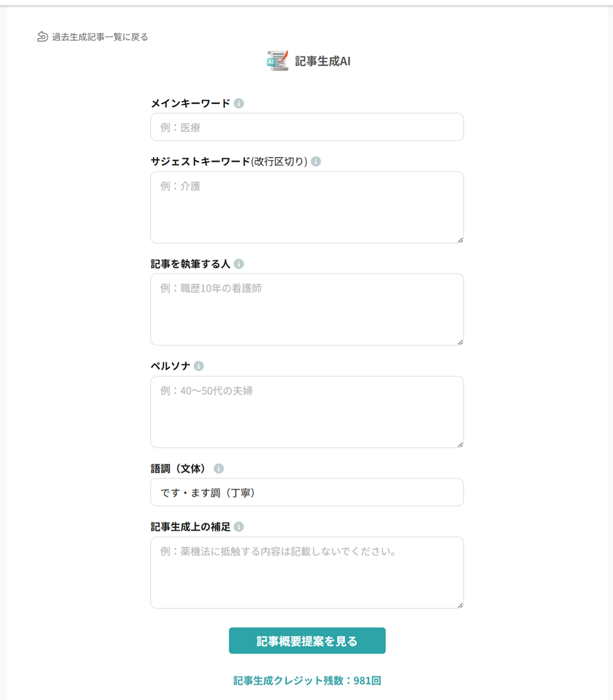Open the info icon beside 語調（文体）

[219, 469]
